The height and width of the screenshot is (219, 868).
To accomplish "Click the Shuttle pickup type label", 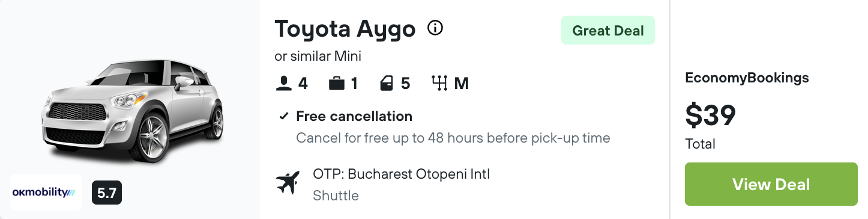I will [336, 196].
